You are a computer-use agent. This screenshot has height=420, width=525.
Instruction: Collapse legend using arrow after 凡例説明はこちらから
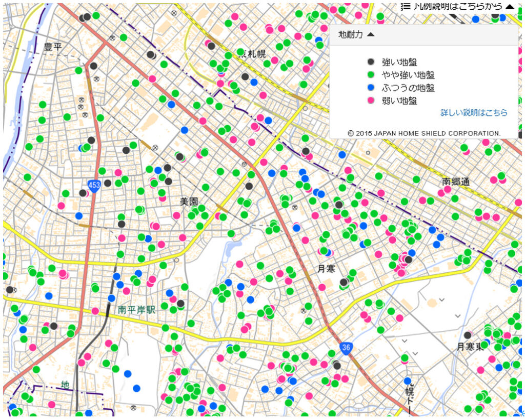(x=509, y=7)
